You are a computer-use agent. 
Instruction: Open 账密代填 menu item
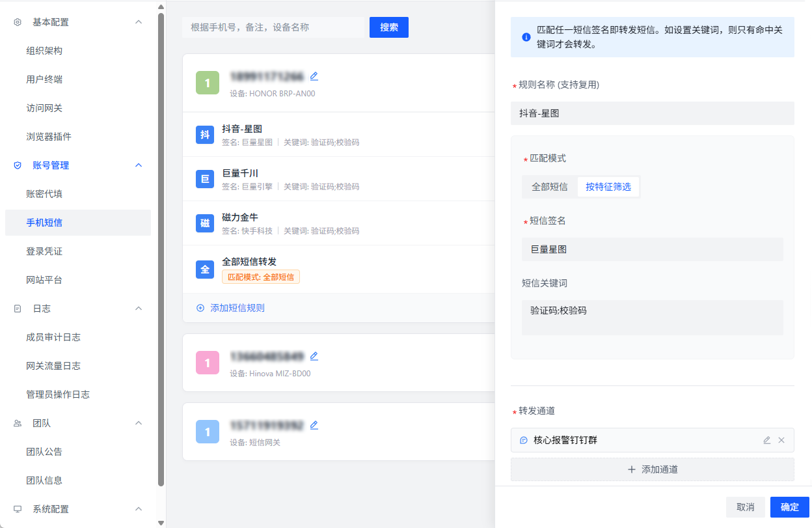point(78,194)
